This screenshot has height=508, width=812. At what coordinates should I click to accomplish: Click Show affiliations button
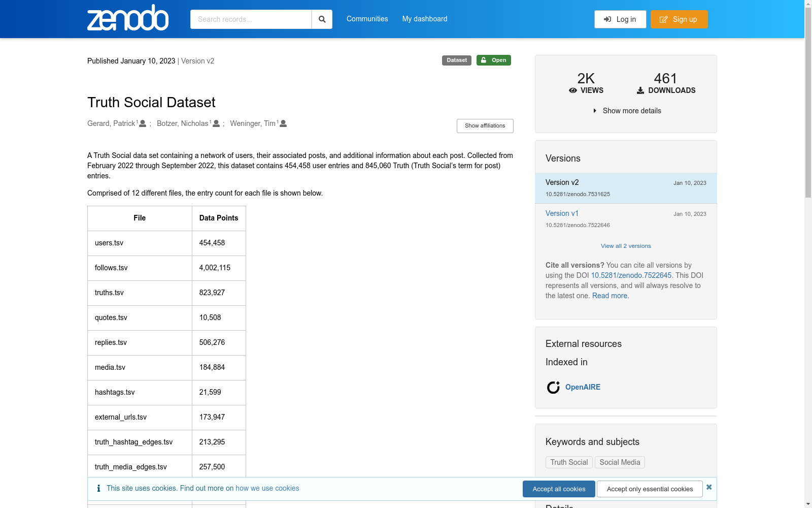click(x=485, y=126)
